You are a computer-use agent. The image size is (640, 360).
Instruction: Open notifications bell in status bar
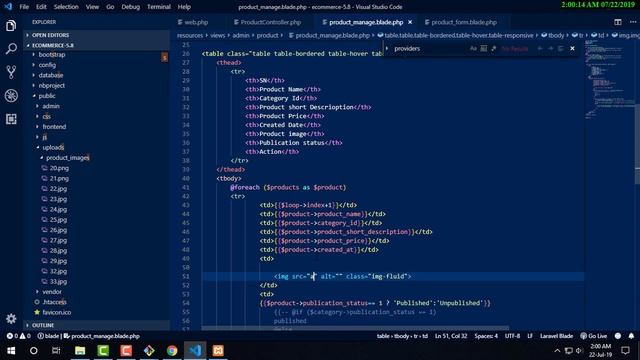pos(631,336)
